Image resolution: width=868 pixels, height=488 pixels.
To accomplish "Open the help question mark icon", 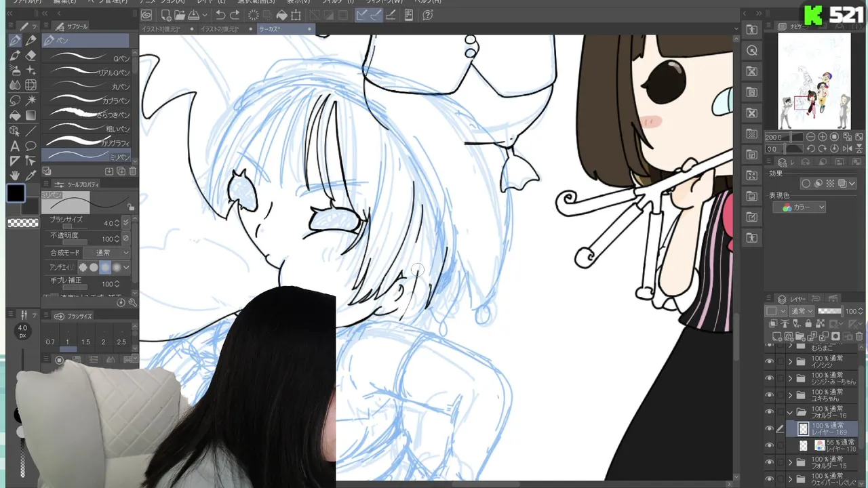I will [428, 15].
